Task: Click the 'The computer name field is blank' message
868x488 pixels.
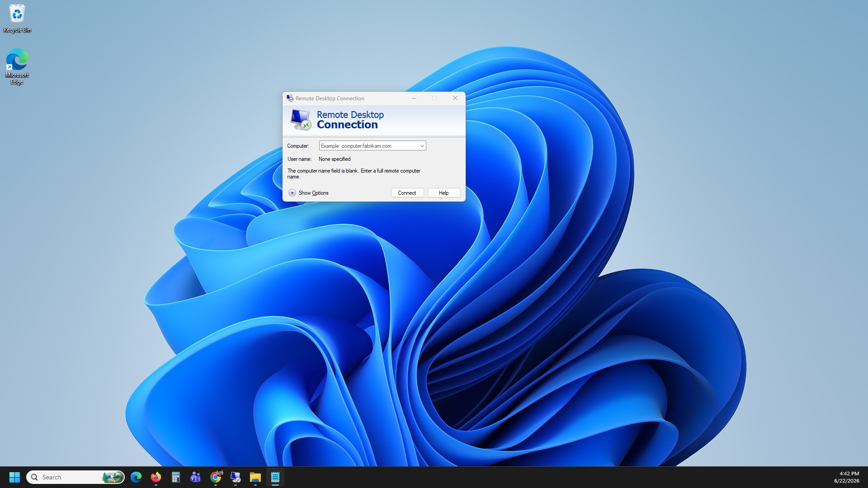Action: coord(354,174)
